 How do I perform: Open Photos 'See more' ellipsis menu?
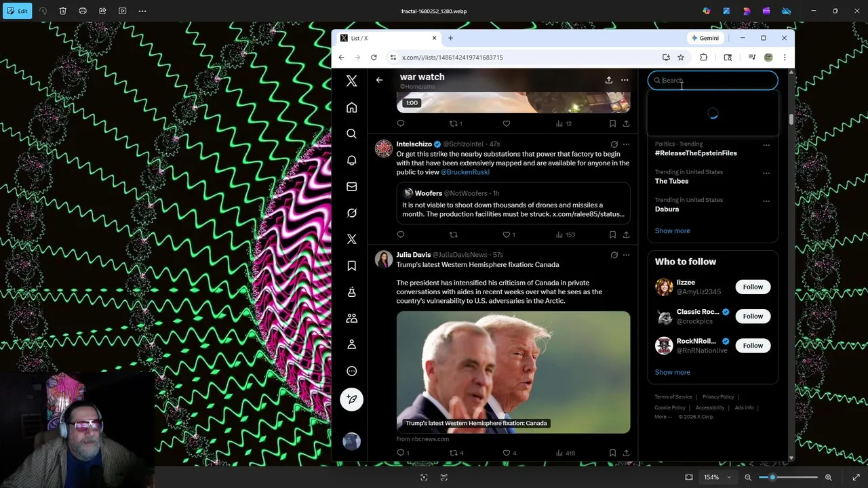[142, 11]
